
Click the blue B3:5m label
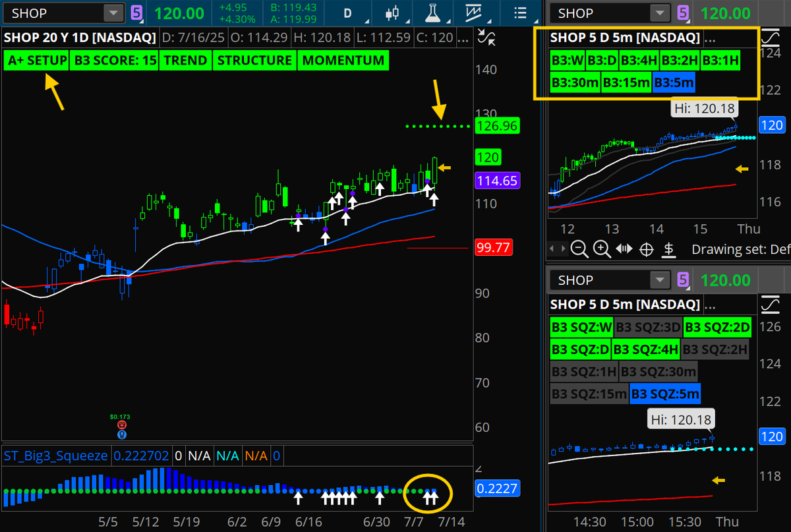point(673,82)
